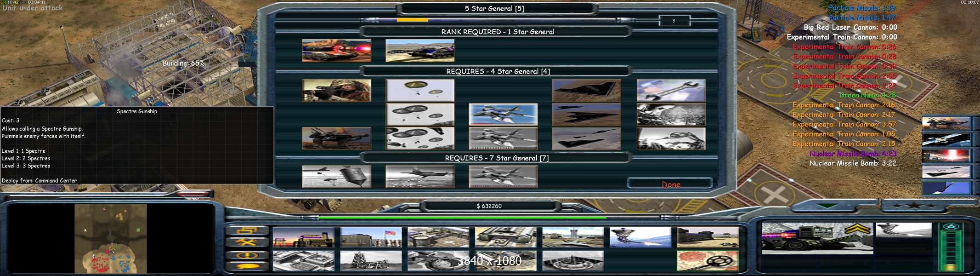The width and height of the screenshot is (980, 276).
Task: Build the sunset power plant structure
Action: pyautogui.click(x=303, y=237)
